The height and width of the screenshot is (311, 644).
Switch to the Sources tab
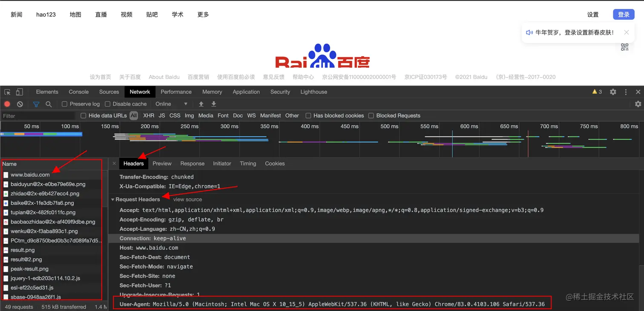pyautogui.click(x=109, y=92)
